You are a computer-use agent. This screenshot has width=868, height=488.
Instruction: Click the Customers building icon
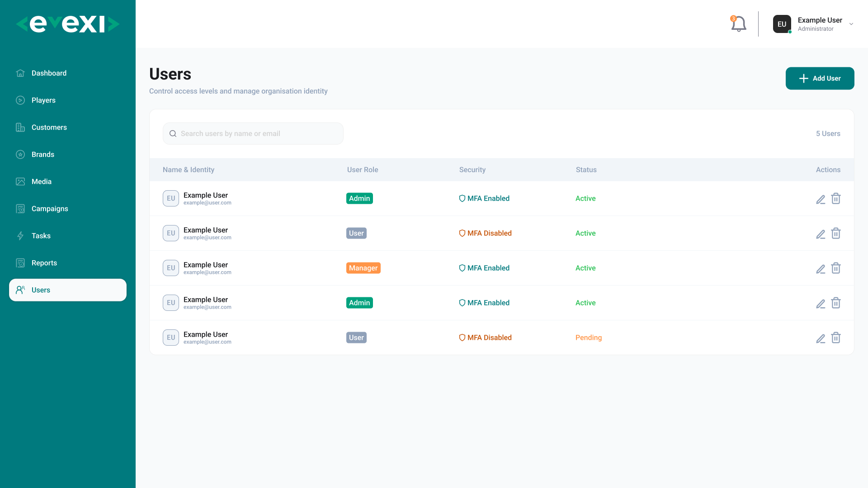(x=20, y=127)
